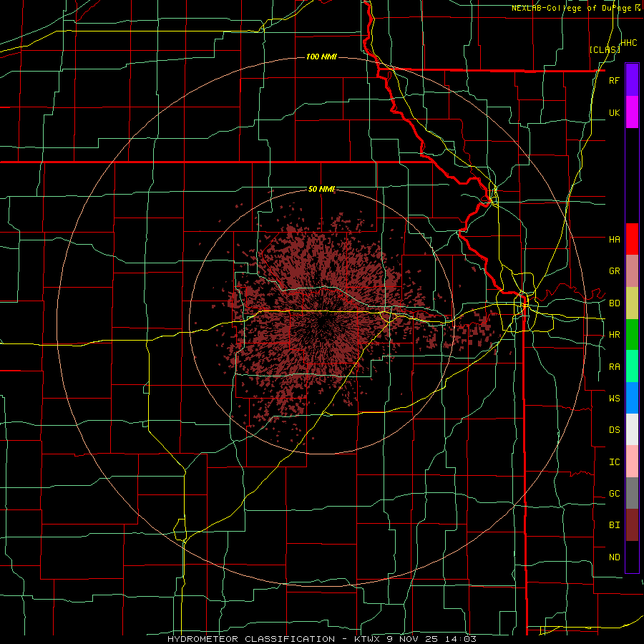Click the 100 NMI range ring label

tap(321, 57)
